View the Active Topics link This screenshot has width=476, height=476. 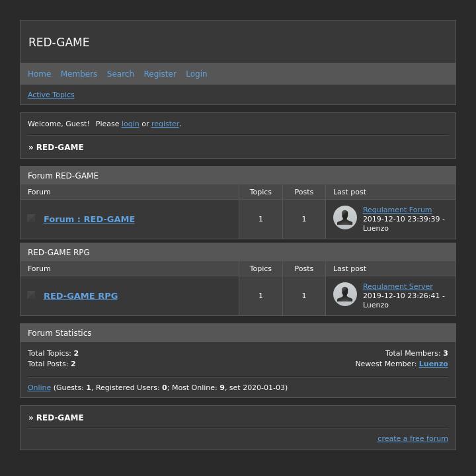(51, 95)
